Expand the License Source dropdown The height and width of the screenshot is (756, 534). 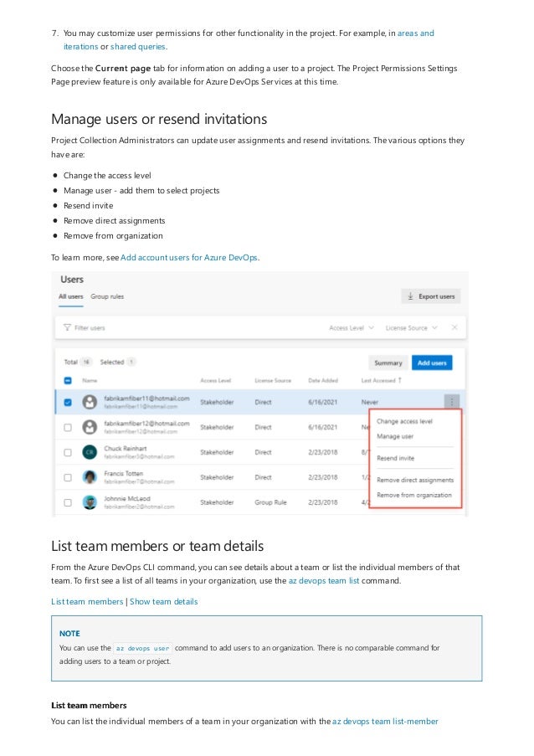(412, 328)
